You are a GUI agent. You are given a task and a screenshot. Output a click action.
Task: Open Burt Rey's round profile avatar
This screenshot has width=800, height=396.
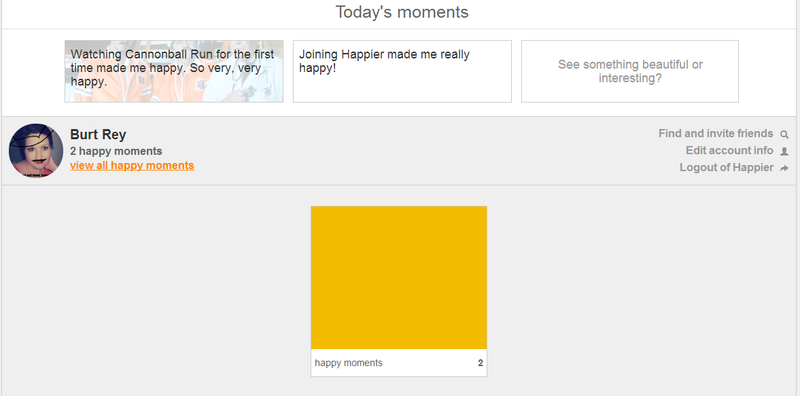[36, 151]
